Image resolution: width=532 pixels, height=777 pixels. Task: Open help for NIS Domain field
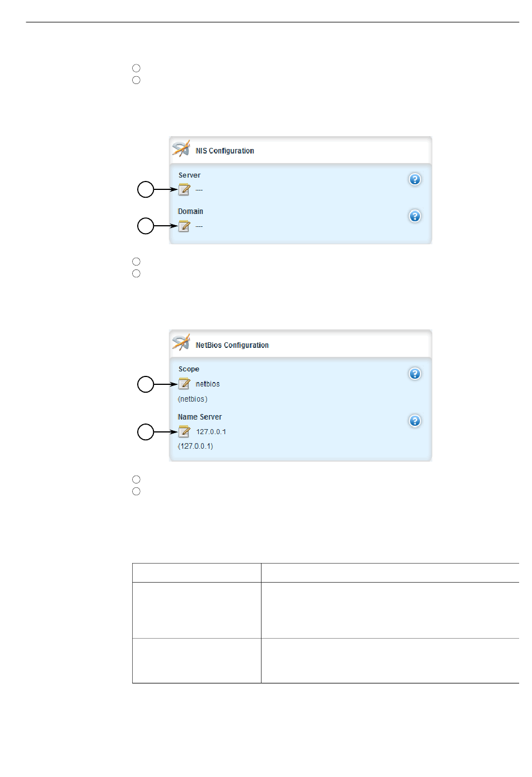(415, 216)
